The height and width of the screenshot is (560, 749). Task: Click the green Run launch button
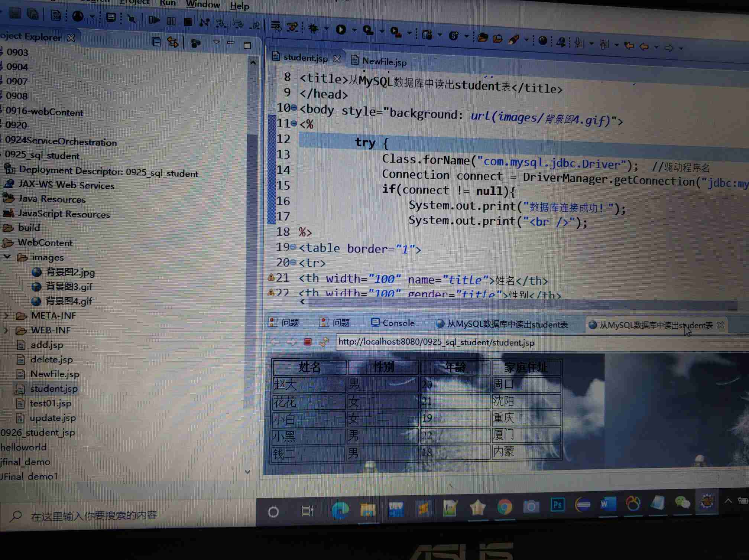click(x=341, y=30)
